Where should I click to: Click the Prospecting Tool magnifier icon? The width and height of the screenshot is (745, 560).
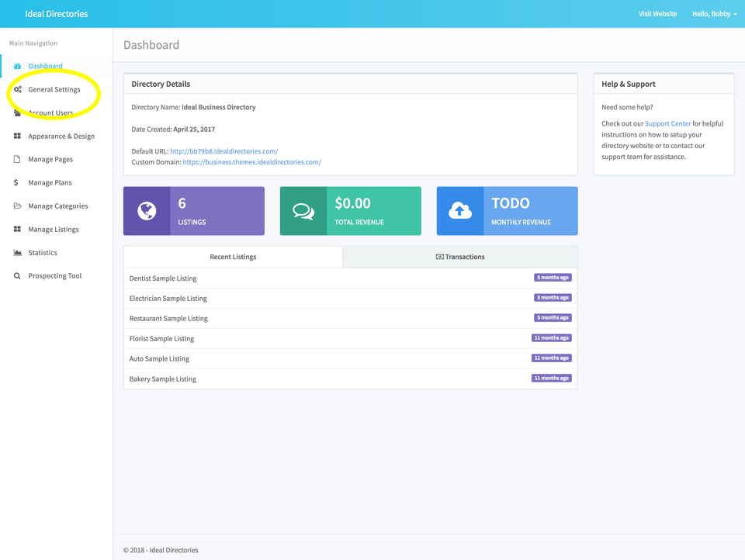click(17, 276)
